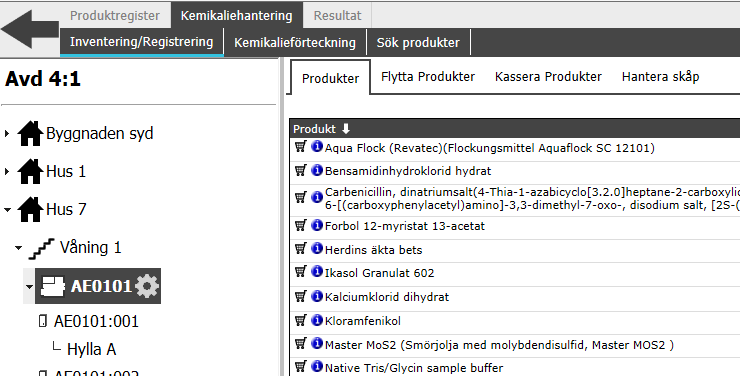740x376 pixels.
Task: Open info icon for Ikasol Granulat 602
Action: click(x=317, y=271)
